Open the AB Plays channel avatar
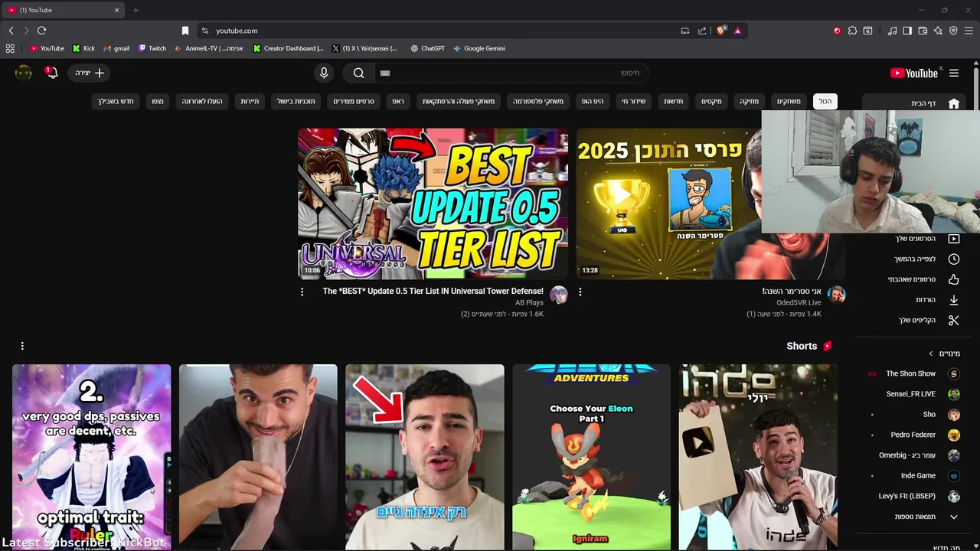 click(559, 295)
